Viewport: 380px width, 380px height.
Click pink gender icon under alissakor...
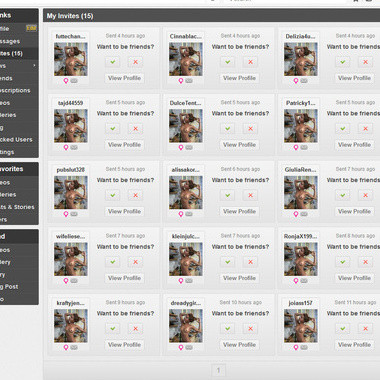point(181,214)
